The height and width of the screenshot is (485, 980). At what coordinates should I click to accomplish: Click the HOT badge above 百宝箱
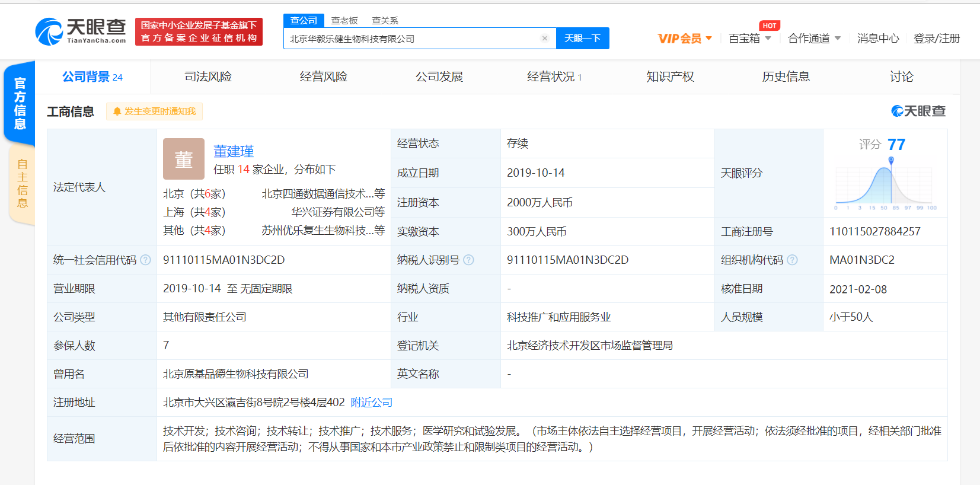[x=770, y=25]
